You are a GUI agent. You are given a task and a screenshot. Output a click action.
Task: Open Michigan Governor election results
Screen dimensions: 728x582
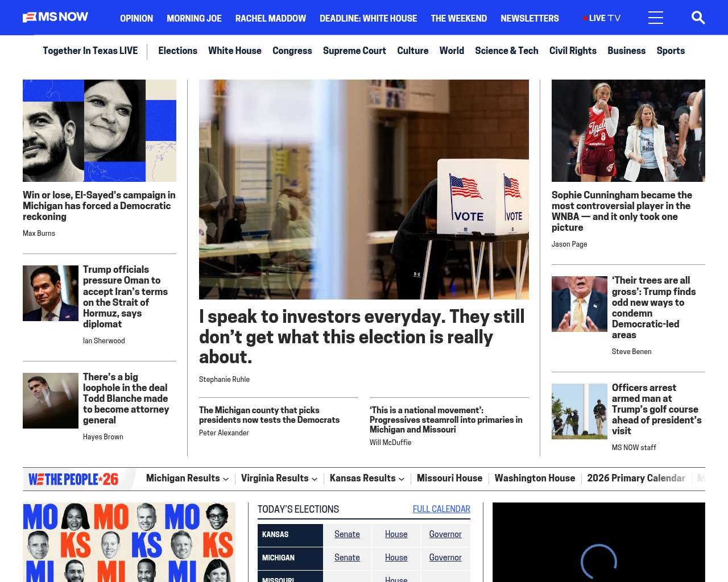[x=445, y=558]
